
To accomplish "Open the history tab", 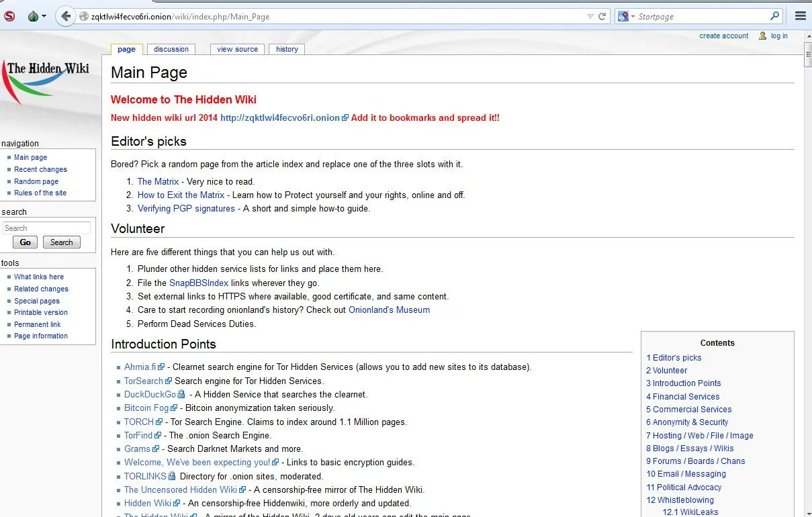I will click(x=287, y=49).
